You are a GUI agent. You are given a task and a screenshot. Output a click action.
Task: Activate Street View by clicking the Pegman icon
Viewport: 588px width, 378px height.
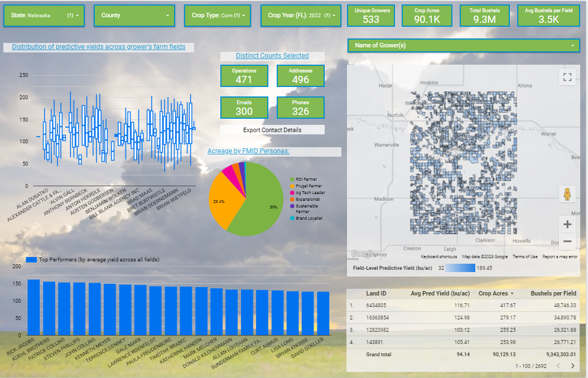click(567, 195)
